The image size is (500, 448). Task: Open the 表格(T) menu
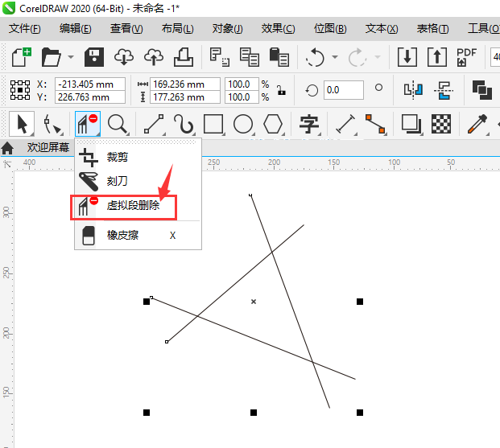[432, 29]
